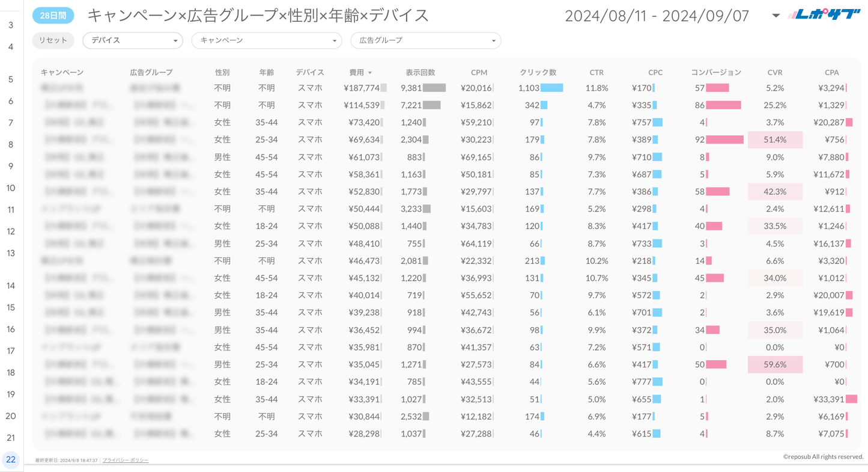The image size is (868, 472).
Task: Open the 広告グループ filter dropdown
Action: click(x=425, y=40)
